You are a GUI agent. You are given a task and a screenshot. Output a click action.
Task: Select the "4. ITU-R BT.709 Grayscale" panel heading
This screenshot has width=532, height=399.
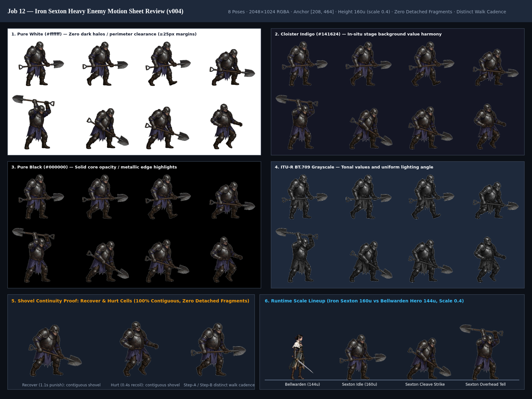tap(354, 167)
